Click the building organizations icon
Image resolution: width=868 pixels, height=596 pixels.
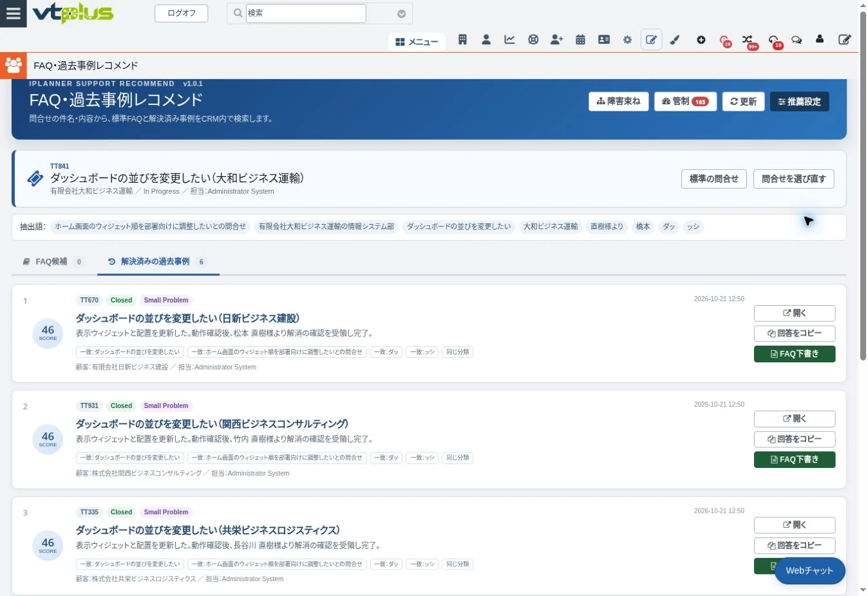coord(462,40)
